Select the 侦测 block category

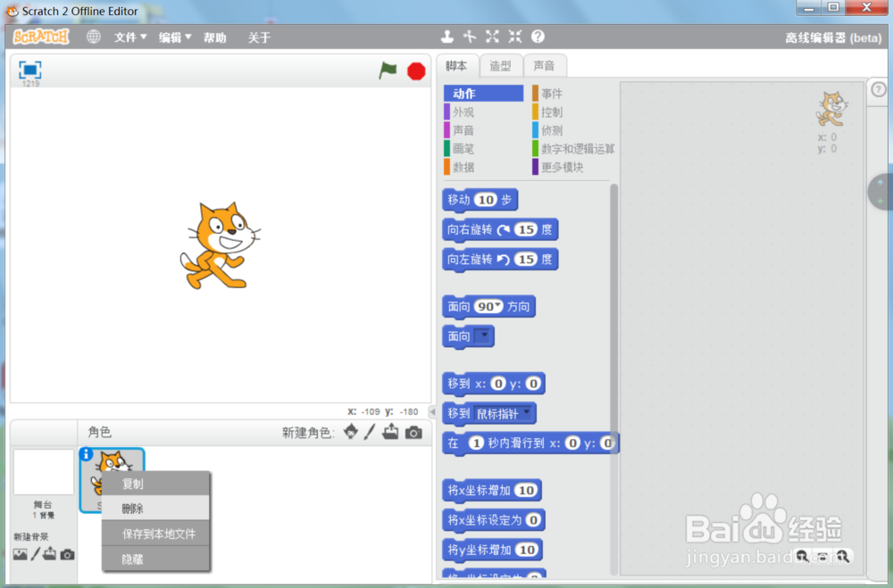[573, 130]
